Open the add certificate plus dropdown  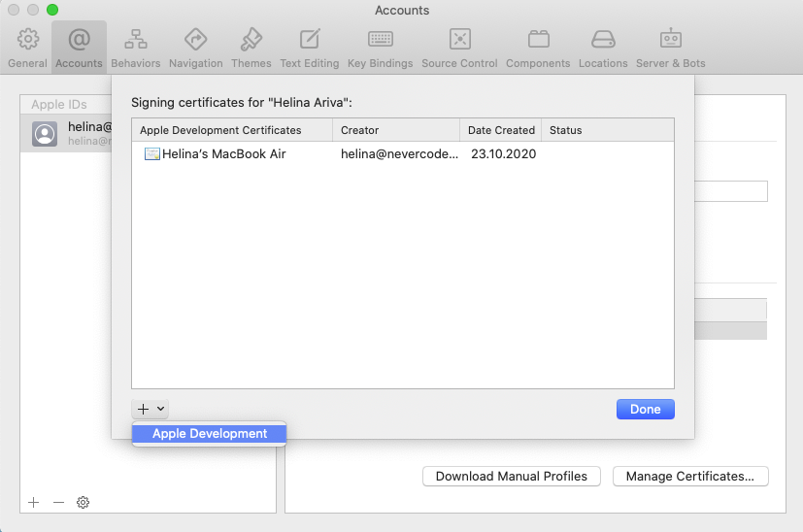(x=151, y=409)
